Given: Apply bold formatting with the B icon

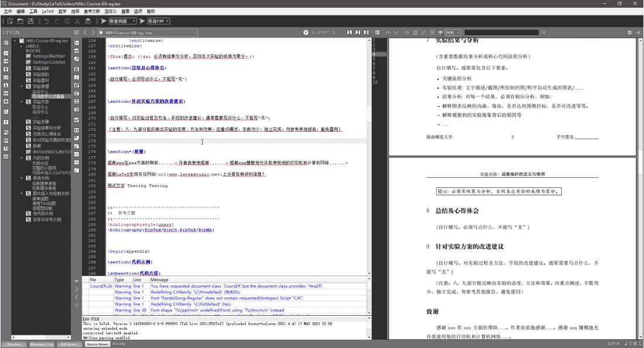Looking at the screenshot, I should click(x=77, y=69).
